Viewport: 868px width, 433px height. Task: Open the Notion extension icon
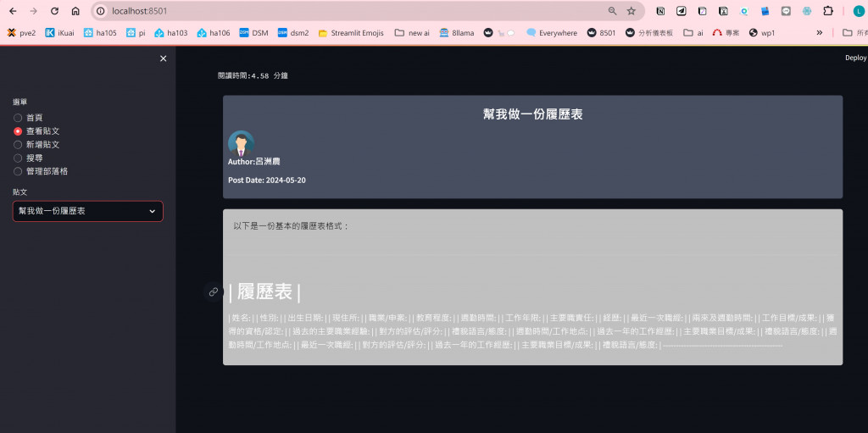(660, 11)
